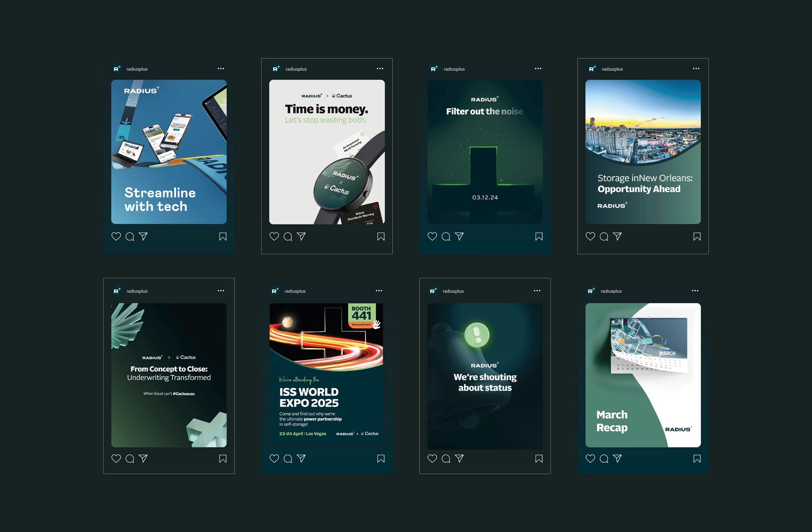
Task: Click R+ profile avatar on 'Filter out the noise' post
Action: (434, 68)
